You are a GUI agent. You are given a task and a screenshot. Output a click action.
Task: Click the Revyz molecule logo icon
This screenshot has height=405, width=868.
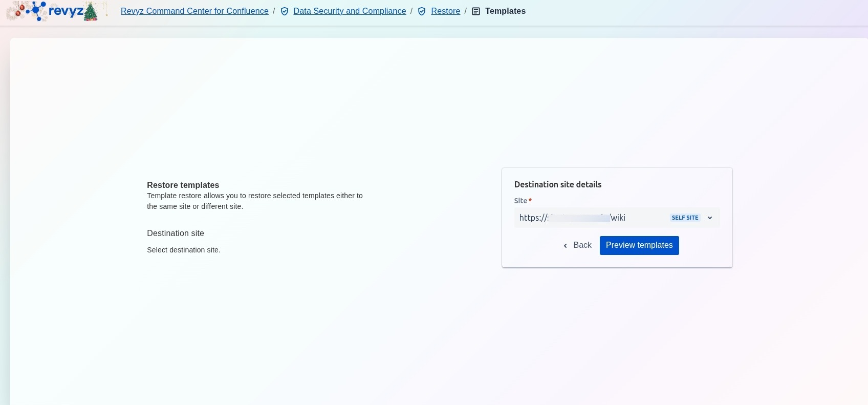pyautogui.click(x=37, y=11)
